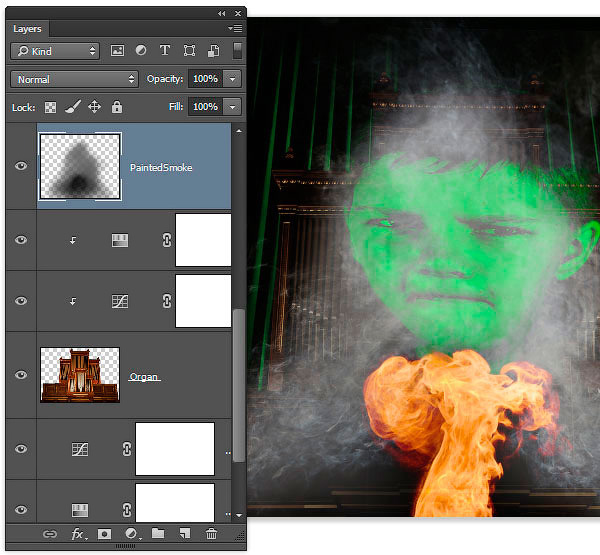This screenshot has width=600, height=555.
Task: Click the Lock all padlock icon
Action: pyautogui.click(x=117, y=107)
